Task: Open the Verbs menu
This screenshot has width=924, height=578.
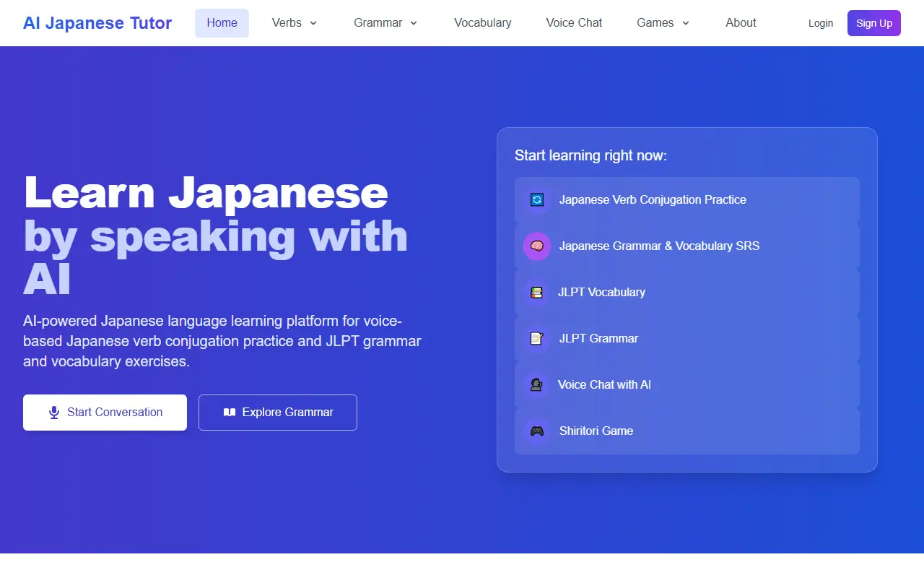Action: point(295,23)
